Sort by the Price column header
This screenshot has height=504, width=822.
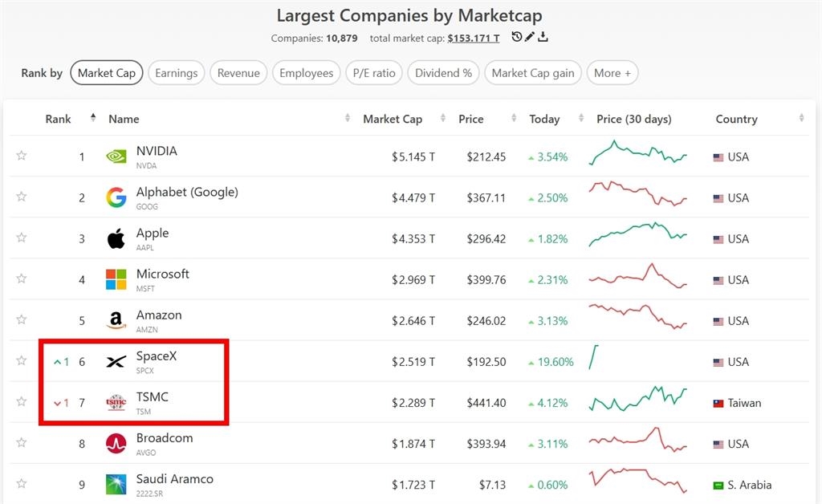pyautogui.click(x=470, y=119)
